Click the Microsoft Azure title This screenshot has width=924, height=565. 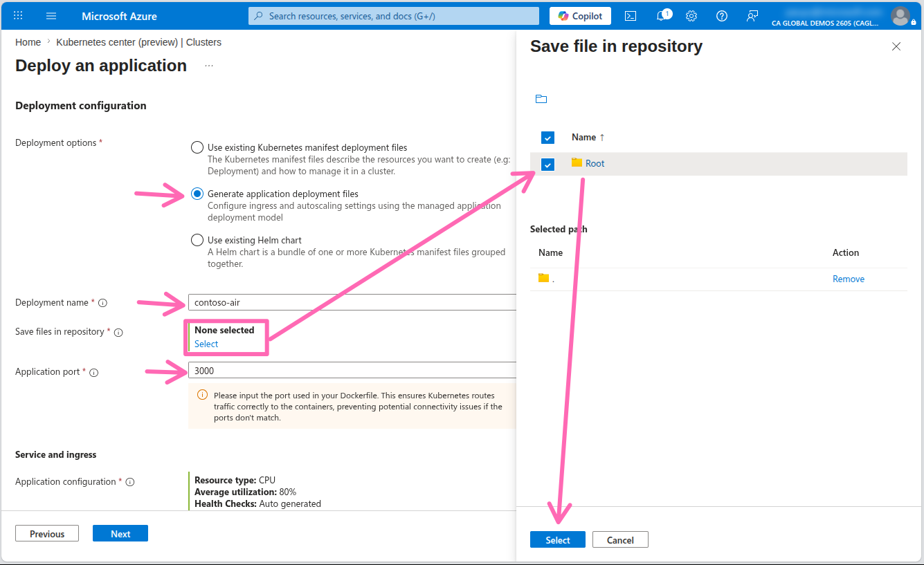point(119,16)
